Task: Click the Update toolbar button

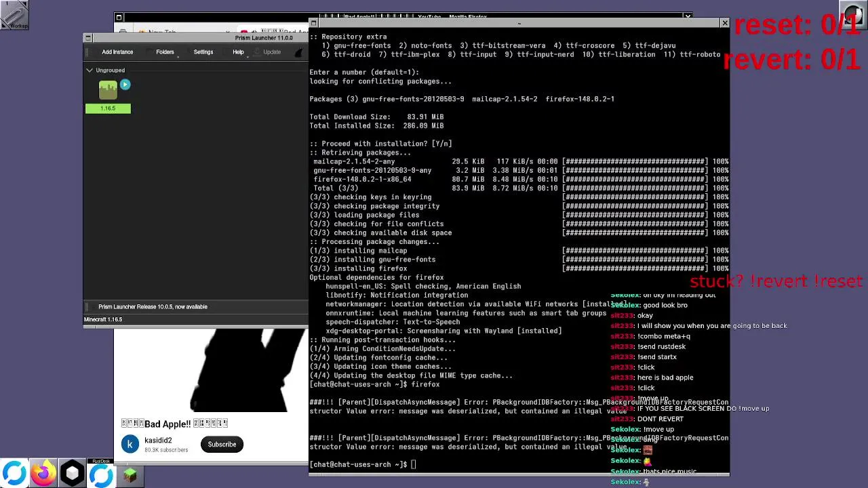Action: click(x=272, y=52)
